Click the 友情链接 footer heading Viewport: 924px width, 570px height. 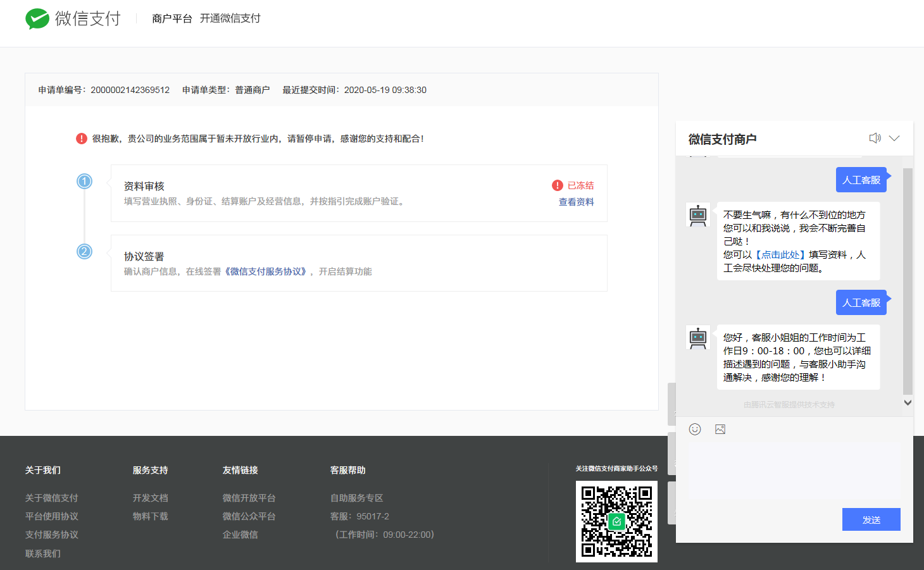(x=240, y=470)
